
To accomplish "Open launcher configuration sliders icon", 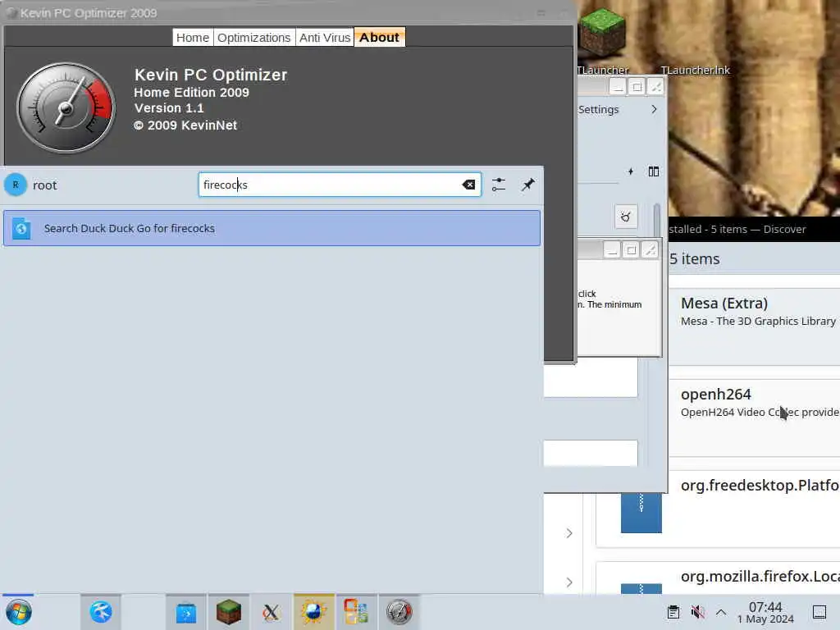I will point(499,185).
